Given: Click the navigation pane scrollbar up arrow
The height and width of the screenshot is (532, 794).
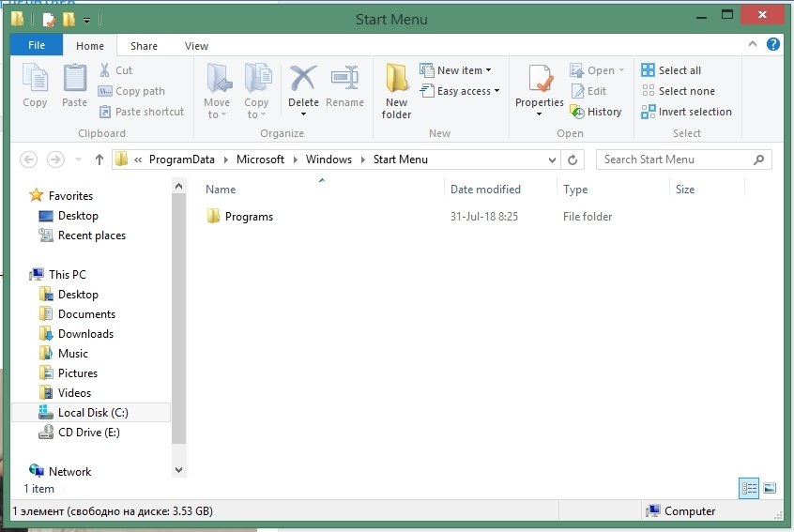Looking at the screenshot, I should 178,187.
